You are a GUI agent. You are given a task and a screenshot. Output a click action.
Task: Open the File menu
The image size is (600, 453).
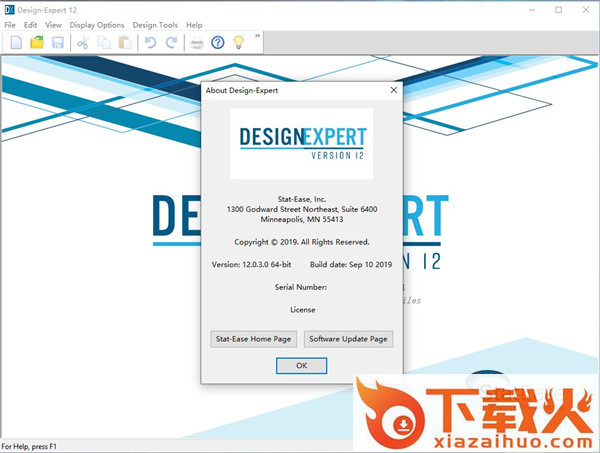(x=10, y=25)
